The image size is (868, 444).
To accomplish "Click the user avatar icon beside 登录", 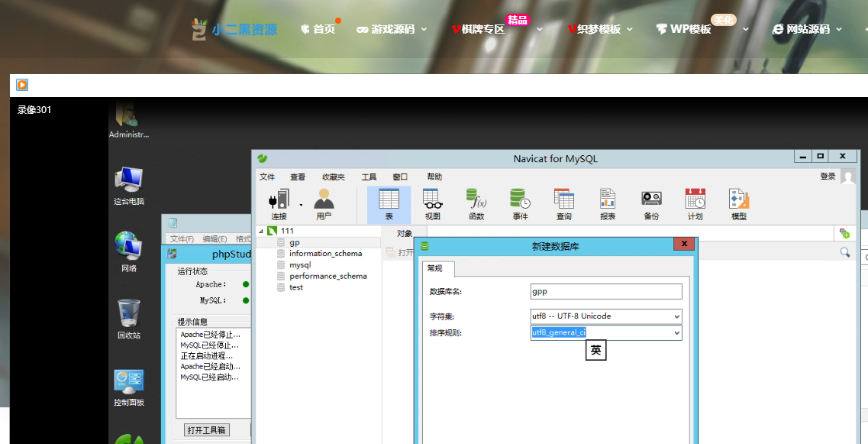I will [848, 177].
